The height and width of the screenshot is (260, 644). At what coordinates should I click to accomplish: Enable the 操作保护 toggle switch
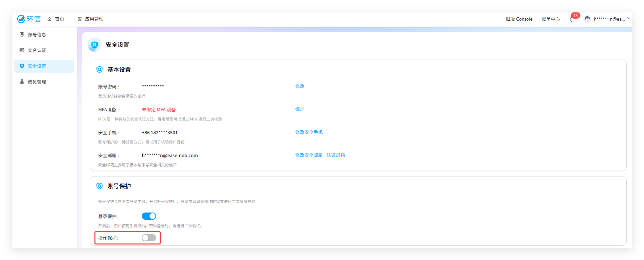click(x=149, y=238)
